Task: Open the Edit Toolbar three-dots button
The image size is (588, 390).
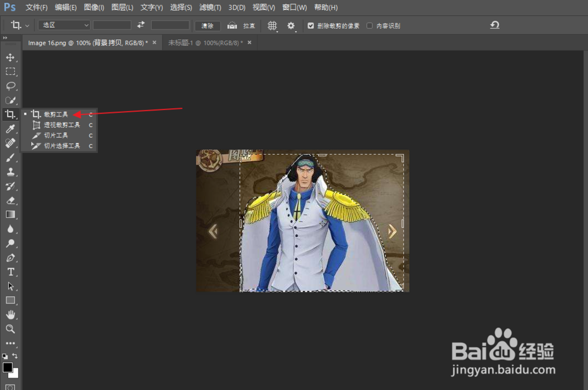Action: click(x=10, y=343)
